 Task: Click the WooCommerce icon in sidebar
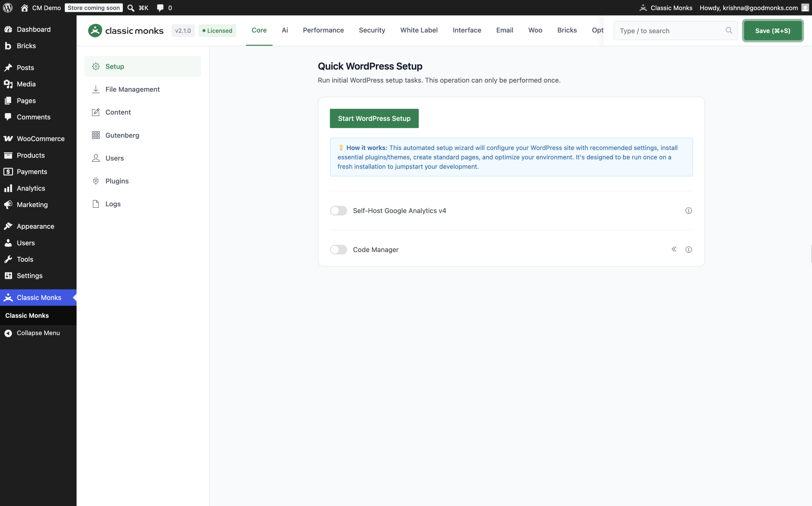tap(8, 138)
